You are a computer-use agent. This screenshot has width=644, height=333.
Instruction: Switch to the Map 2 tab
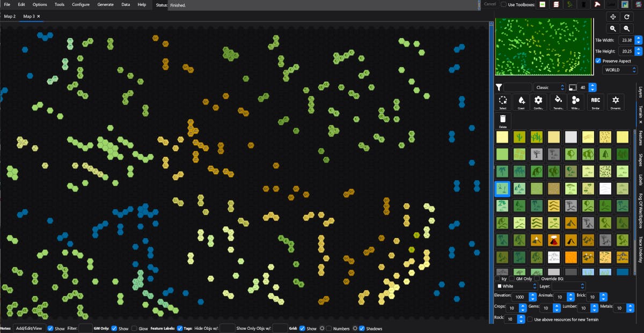coord(10,17)
